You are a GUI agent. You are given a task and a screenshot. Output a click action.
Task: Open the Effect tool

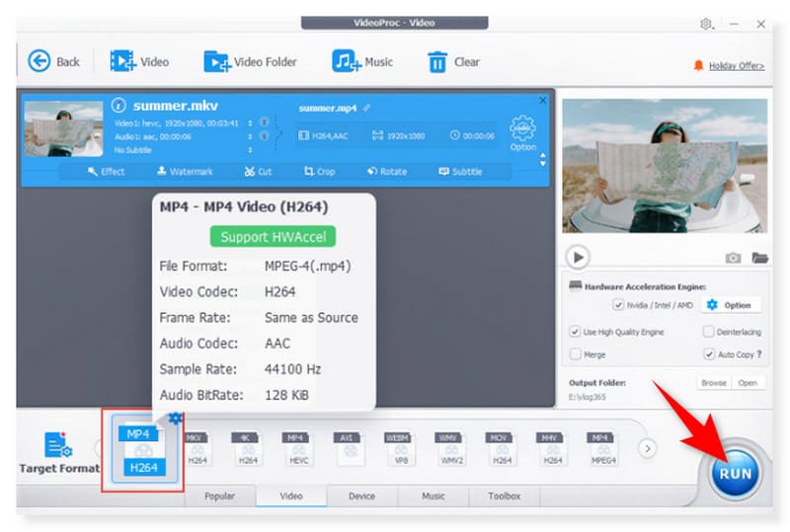[x=106, y=172]
